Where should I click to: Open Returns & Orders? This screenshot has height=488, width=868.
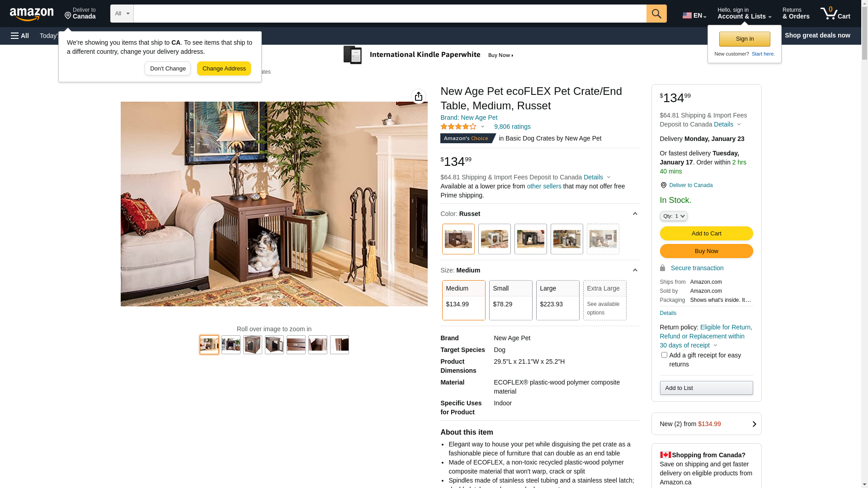click(796, 14)
